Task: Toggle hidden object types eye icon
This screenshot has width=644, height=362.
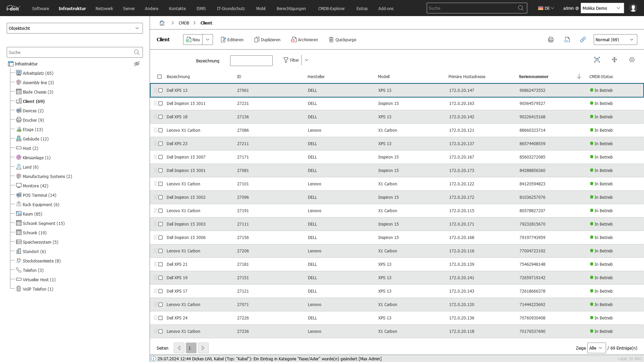Action: (x=137, y=64)
